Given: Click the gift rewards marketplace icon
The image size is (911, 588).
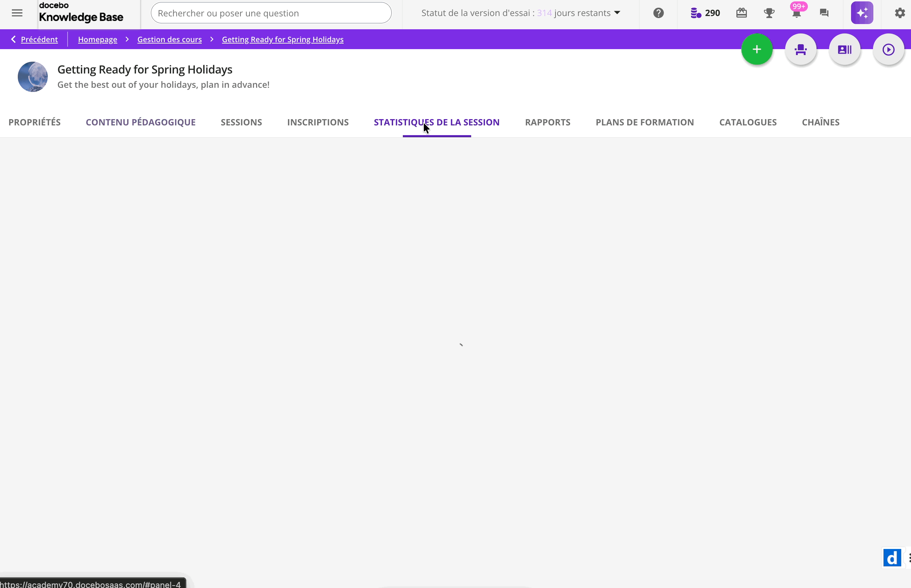Looking at the screenshot, I should pos(741,13).
